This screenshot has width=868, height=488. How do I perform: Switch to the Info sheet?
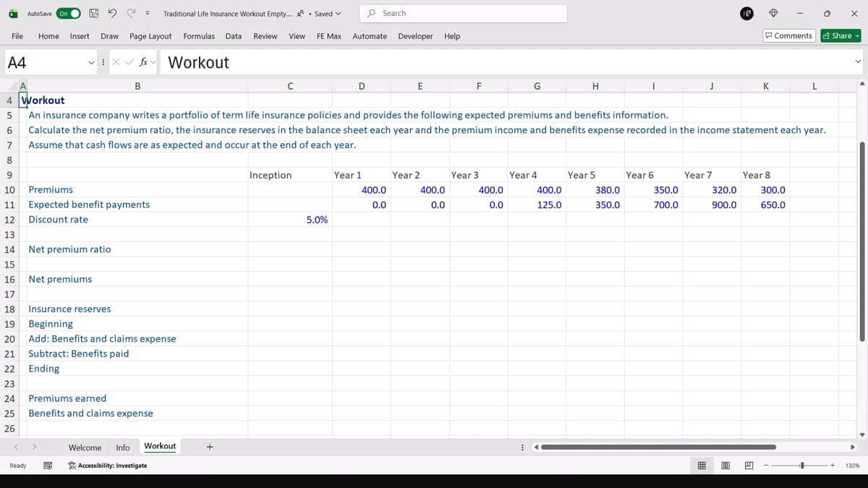(x=123, y=448)
